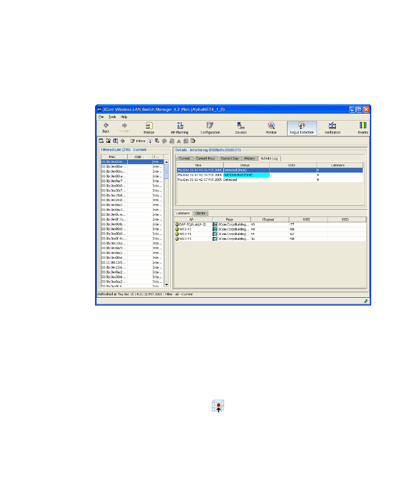Click the filtered list scrollbar up arrow

click(x=166, y=162)
